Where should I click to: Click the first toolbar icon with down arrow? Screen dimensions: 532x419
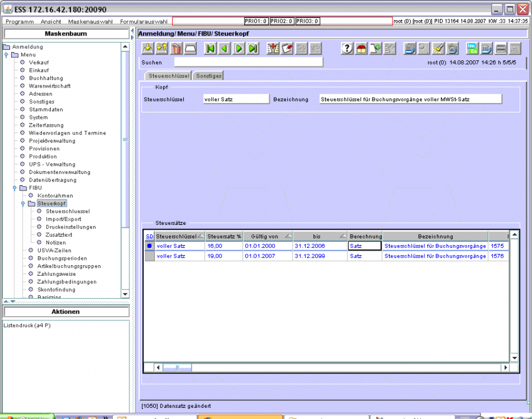(148, 49)
